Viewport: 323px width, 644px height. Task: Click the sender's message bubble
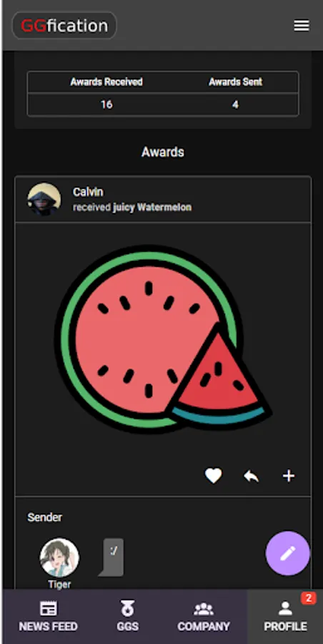[111, 557]
